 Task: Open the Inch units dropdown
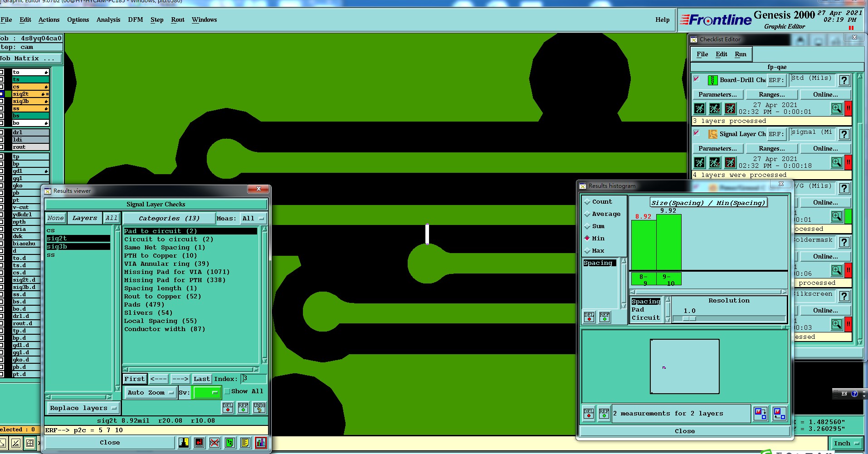tap(846, 444)
